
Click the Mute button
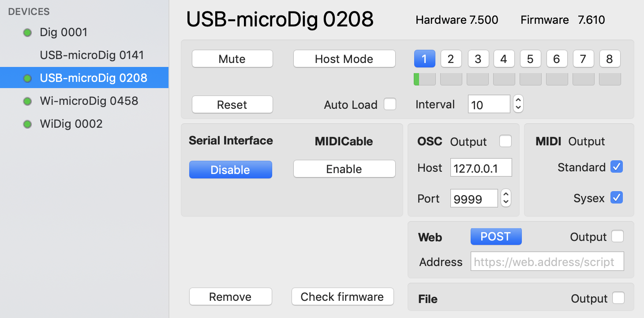232,59
